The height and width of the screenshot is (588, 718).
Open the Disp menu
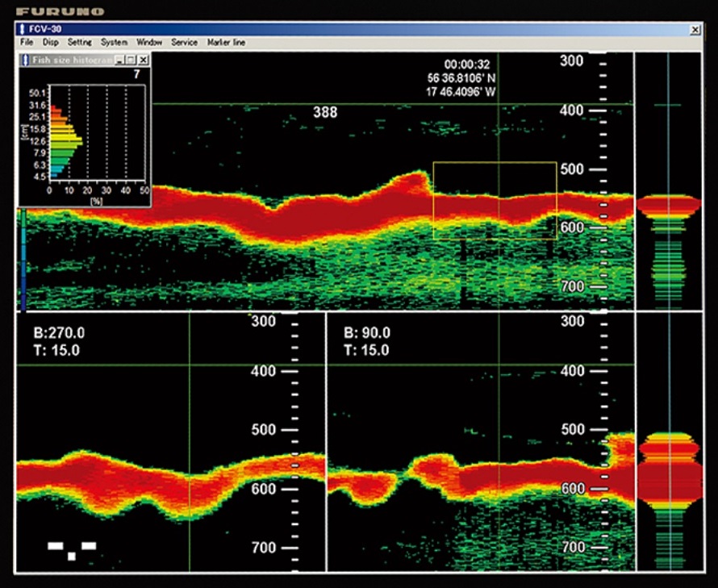coord(51,42)
